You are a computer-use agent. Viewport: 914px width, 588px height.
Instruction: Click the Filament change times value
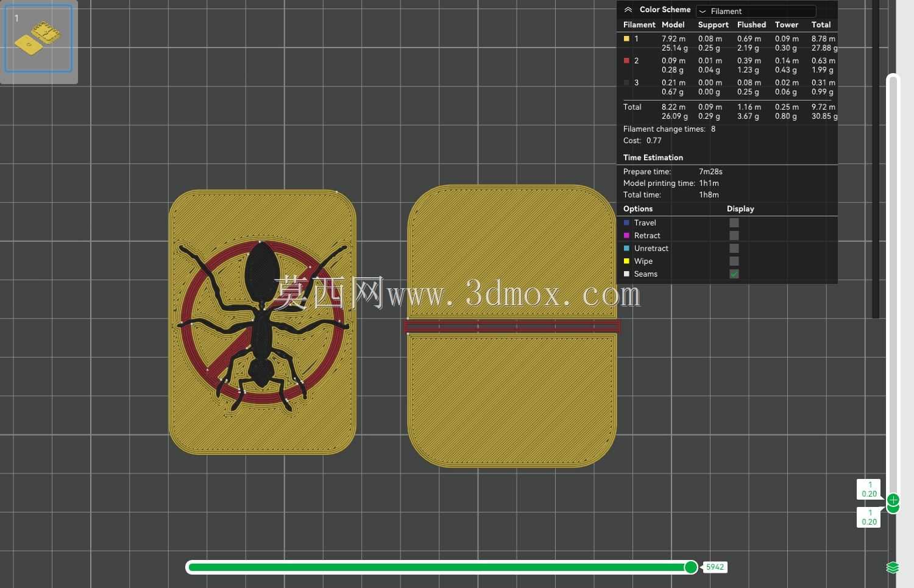[x=714, y=129]
